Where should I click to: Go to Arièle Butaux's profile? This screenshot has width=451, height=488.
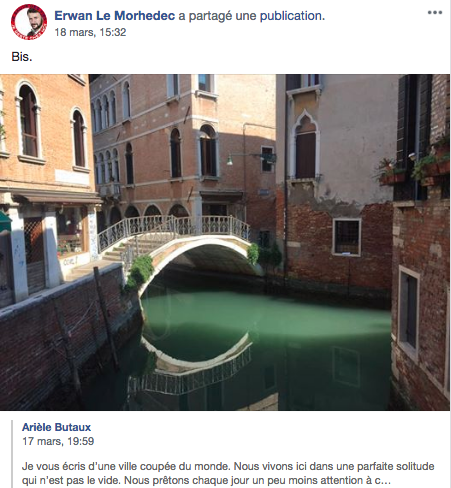[x=56, y=427]
